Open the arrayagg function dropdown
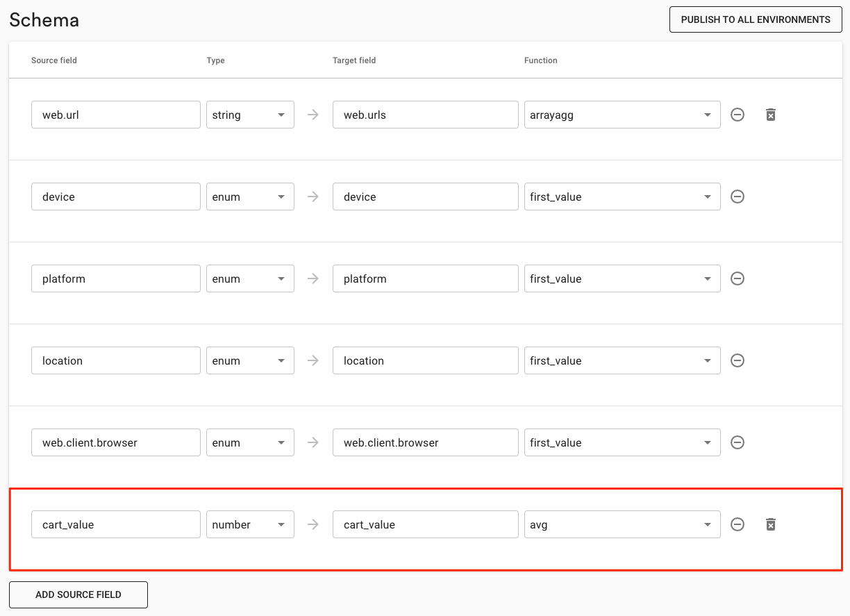Viewport: 850px width, 616px height. coord(622,115)
